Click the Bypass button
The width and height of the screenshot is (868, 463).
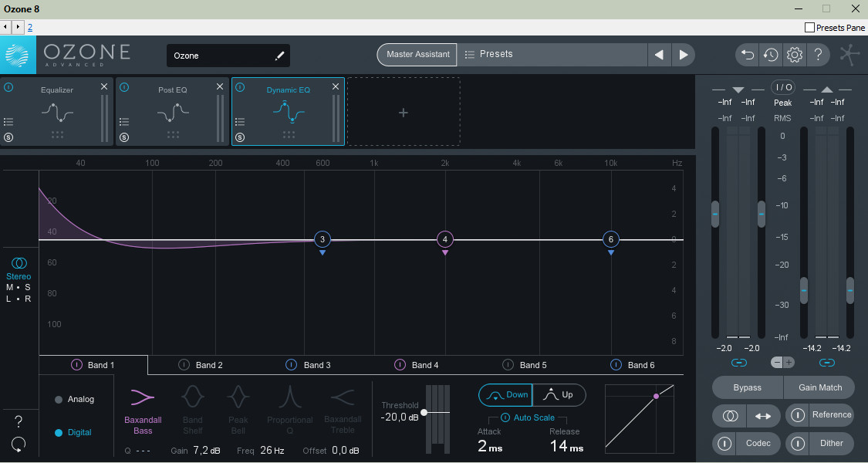click(748, 387)
